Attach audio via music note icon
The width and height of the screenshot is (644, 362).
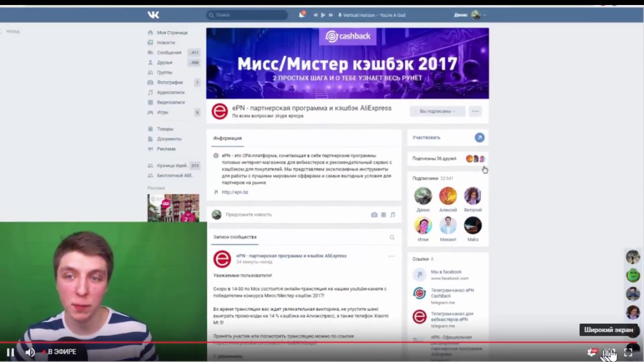392,215
